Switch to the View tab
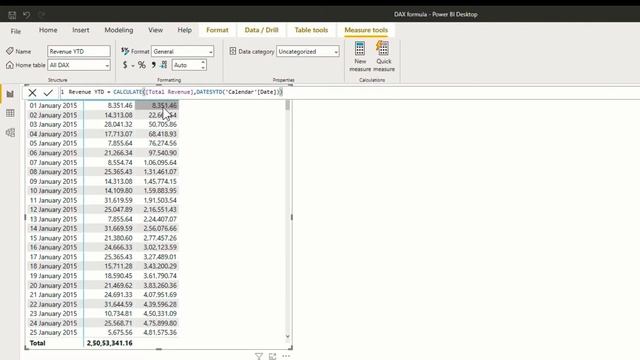This screenshot has width=640, height=360. (156, 30)
